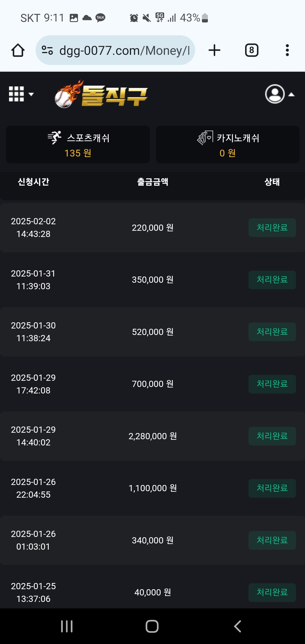Click the address bar URL field
Screen dimensions: 305x644
coord(124,50)
